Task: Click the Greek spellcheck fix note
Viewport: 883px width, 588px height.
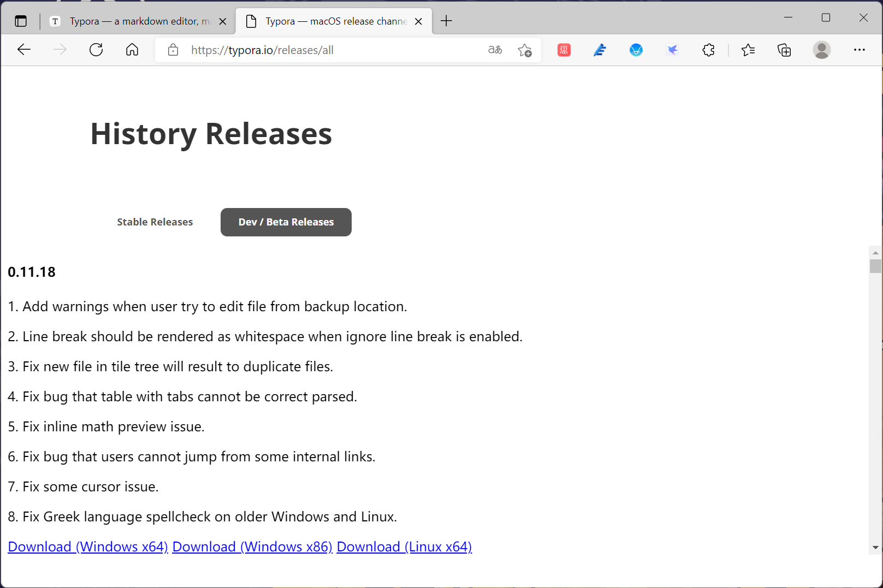Action: tap(203, 516)
